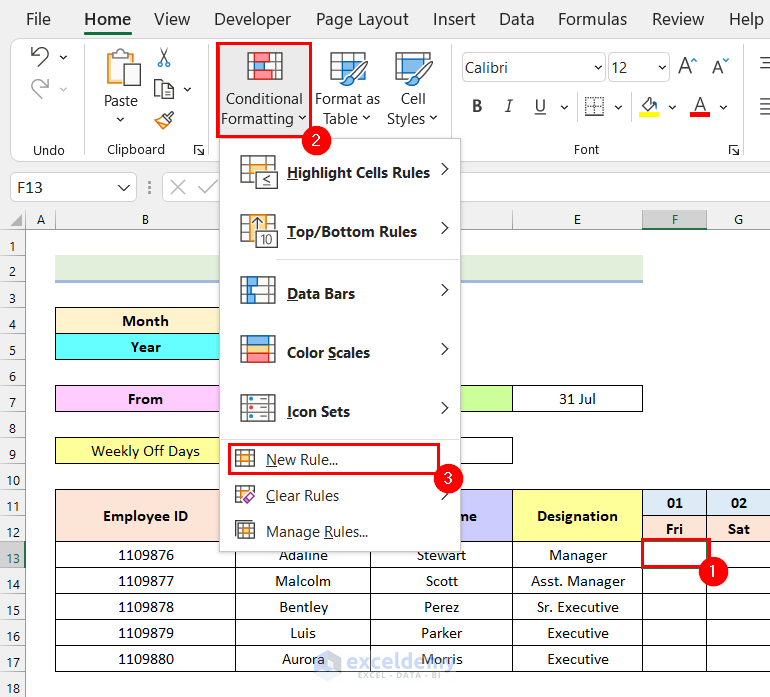This screenshot has width=770, height=697.
Task: Select the Asst. Manager cell
Action: tap(577, 581)
